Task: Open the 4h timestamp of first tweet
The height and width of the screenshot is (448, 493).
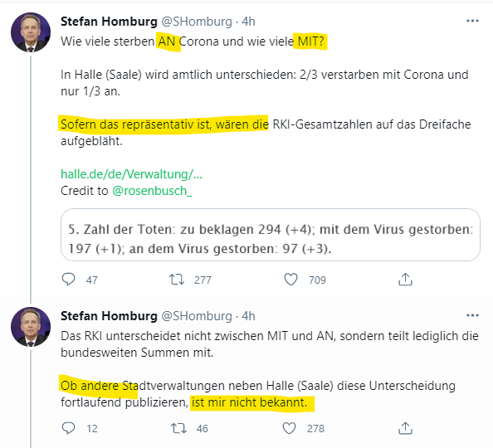Action: [x=248, y=22]
